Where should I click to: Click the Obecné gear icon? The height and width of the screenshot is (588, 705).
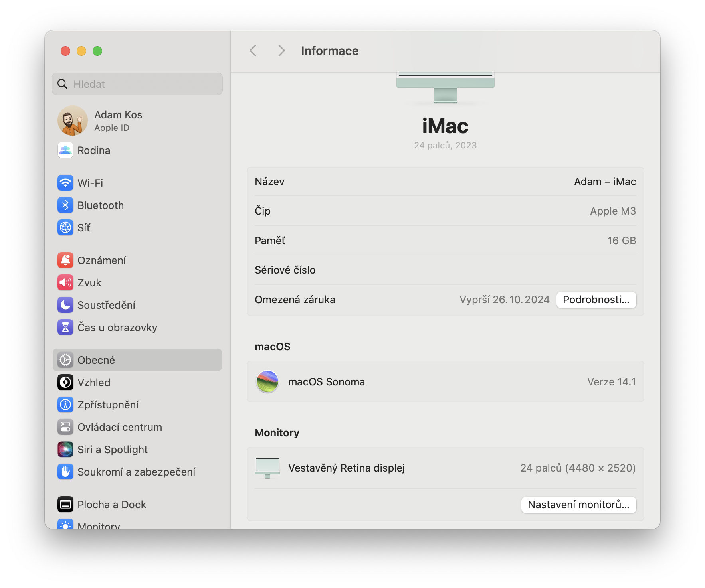tap(65, 360)
